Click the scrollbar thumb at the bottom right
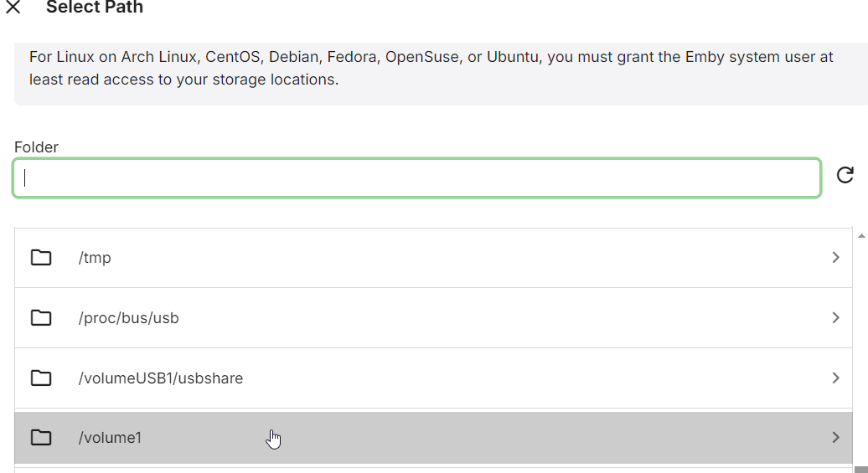Image resolution: width=868 pixels, height=473 pixels. coord(861,470)
